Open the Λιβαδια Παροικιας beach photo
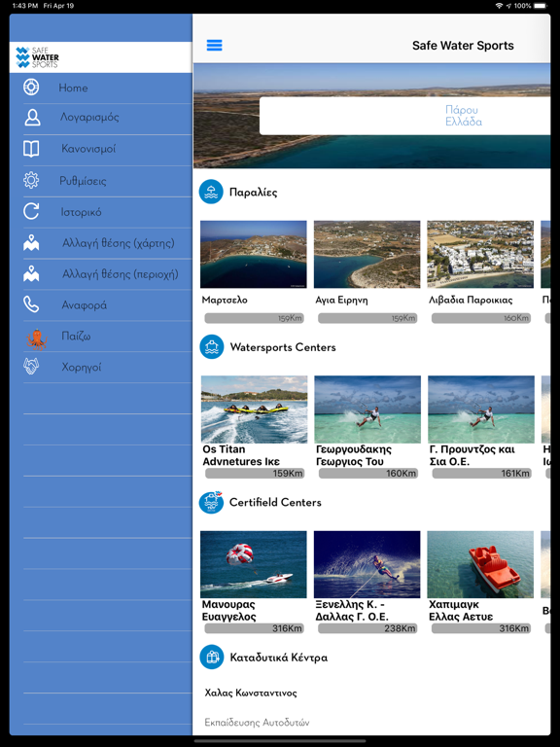The image size is (560, 747). 480,255
